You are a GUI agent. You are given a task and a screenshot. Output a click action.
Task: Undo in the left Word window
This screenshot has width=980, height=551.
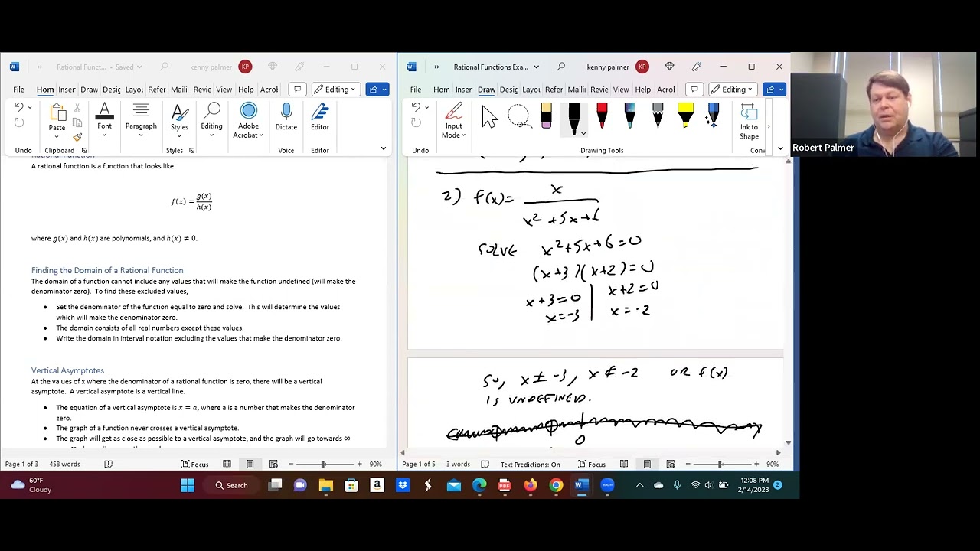[x=19, y=107]
